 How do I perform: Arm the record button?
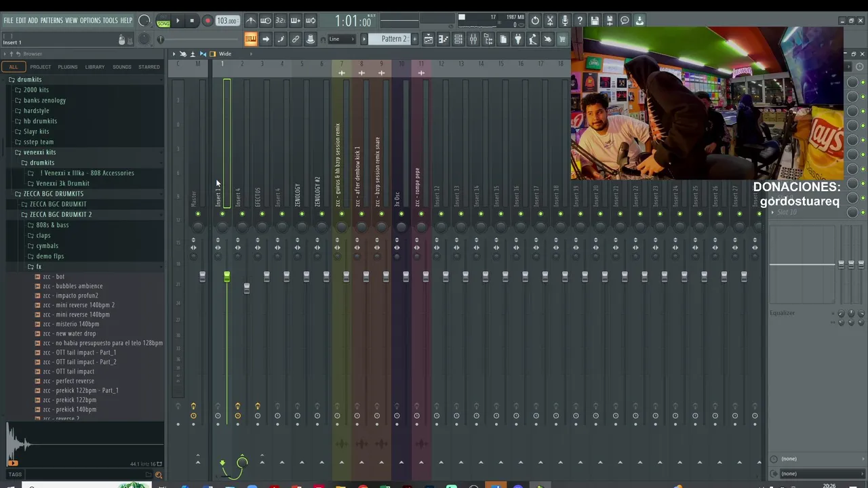(x=208, y=21)
